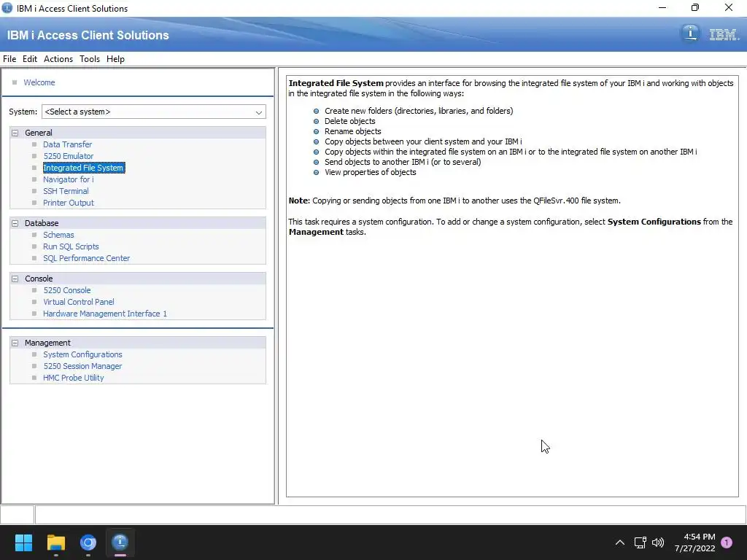Open Chrome browser from the taskbar
This screenshot has height=560, width=747.
88,542
